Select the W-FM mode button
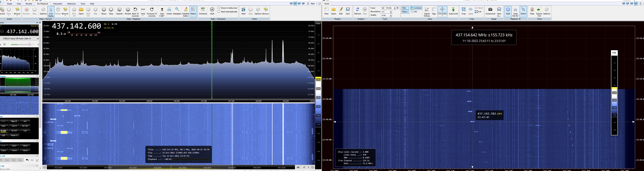644x171 pixels. click(x=14, y=131)
